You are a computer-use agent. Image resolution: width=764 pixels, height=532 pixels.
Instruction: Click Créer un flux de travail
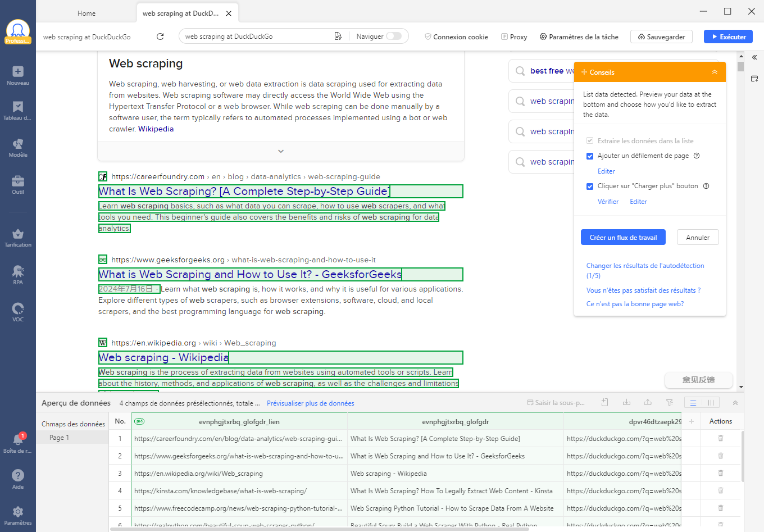pyautogui.click(x=623, y=237)
